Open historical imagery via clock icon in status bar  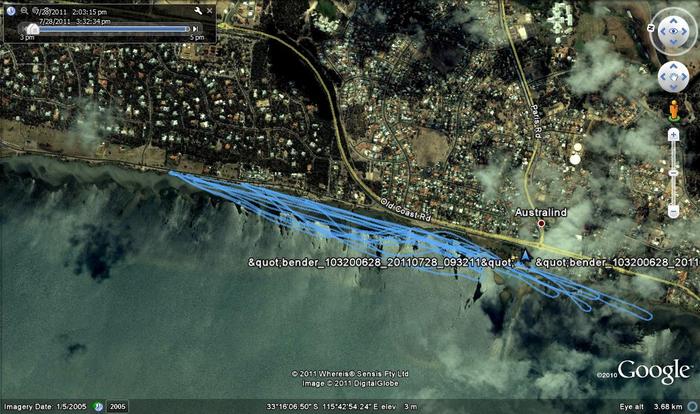(98, 407)
